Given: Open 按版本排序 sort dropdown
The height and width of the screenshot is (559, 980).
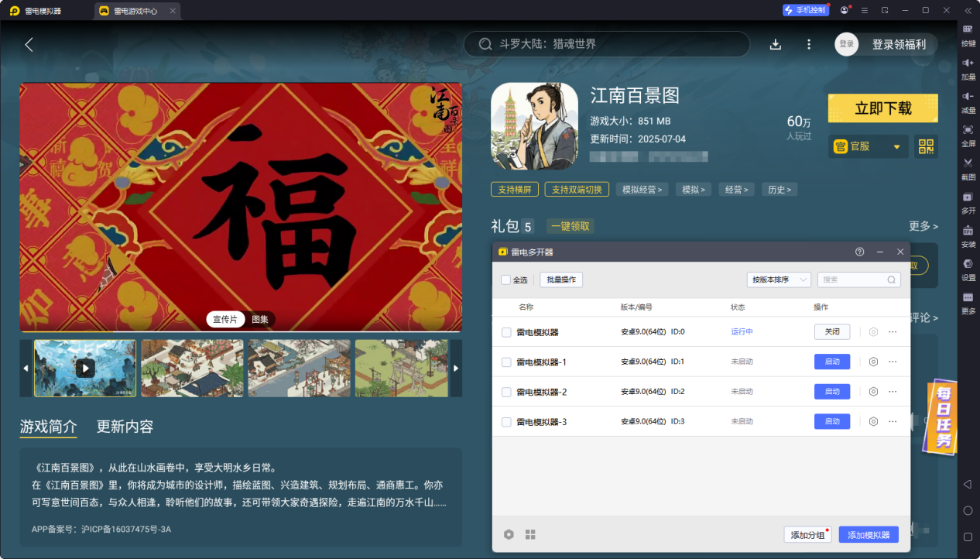Looking at the screenshot, I should point(779,279).
